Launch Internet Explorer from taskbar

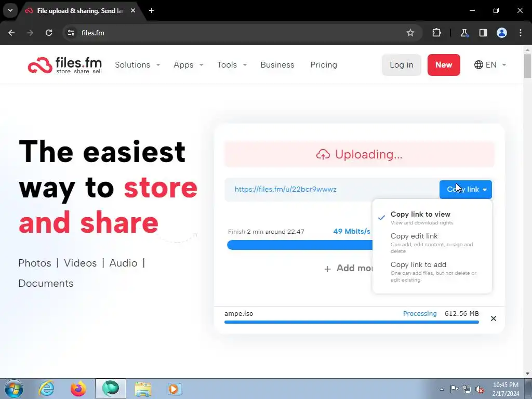(46, 389)
